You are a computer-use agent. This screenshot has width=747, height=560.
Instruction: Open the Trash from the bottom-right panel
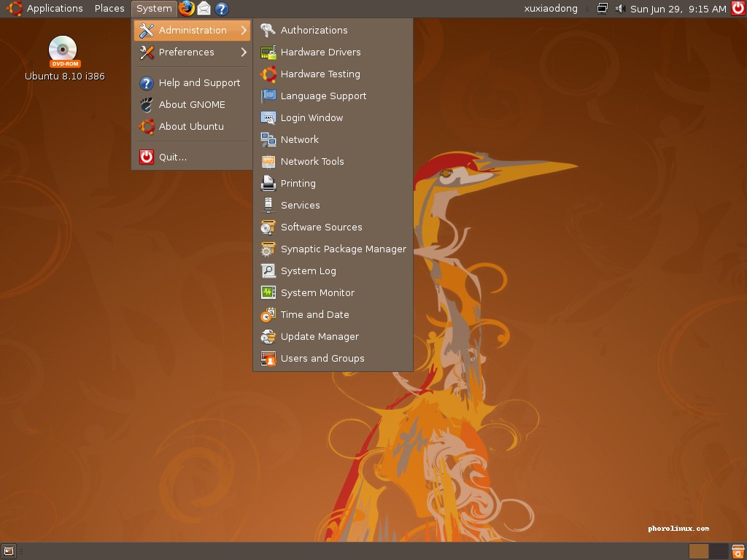(738, 551)
